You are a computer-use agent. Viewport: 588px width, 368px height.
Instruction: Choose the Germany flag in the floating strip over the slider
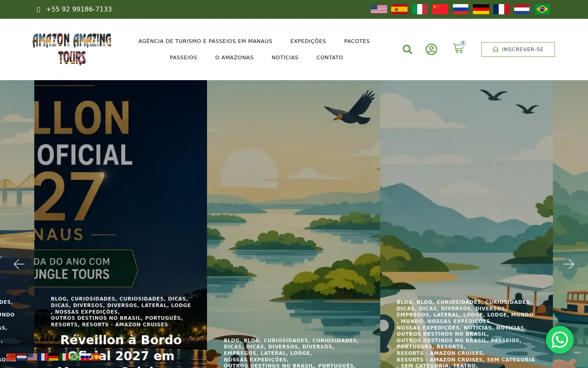coord(53,357)
